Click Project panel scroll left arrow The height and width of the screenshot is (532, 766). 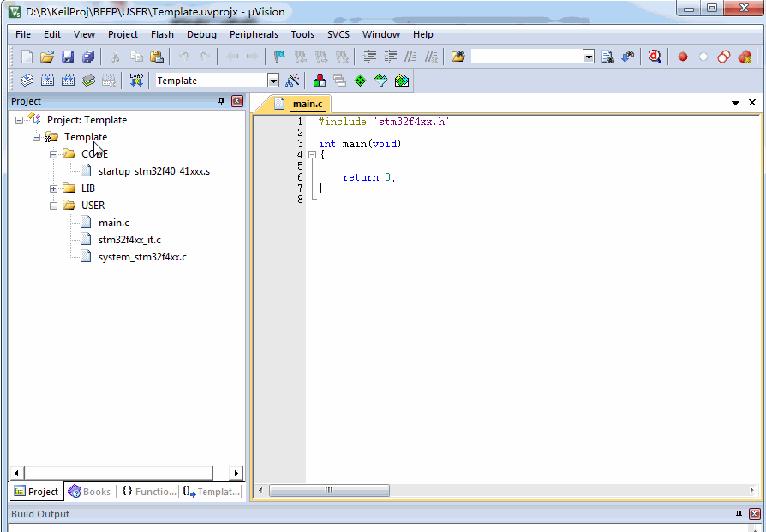pos(16,473)
